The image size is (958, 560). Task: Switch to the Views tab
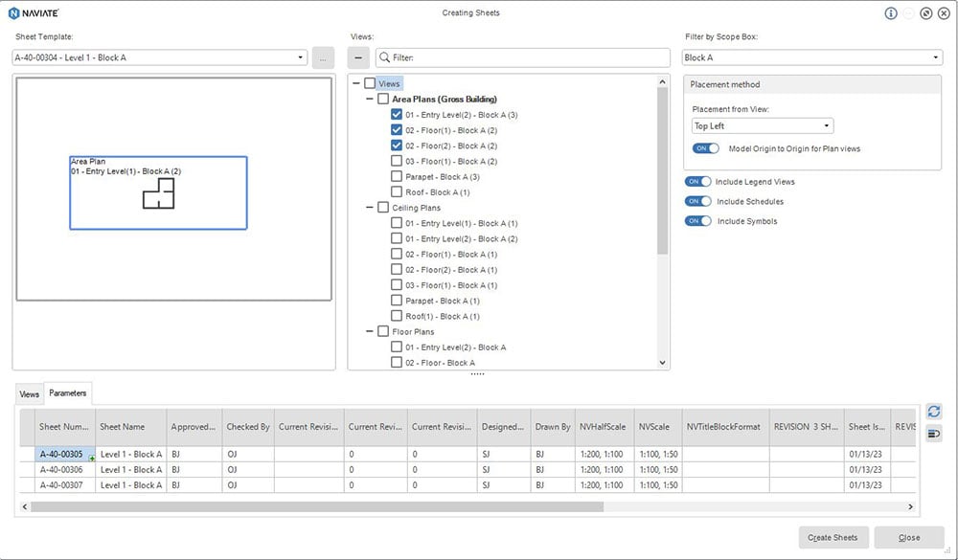[x=29, y=393]
